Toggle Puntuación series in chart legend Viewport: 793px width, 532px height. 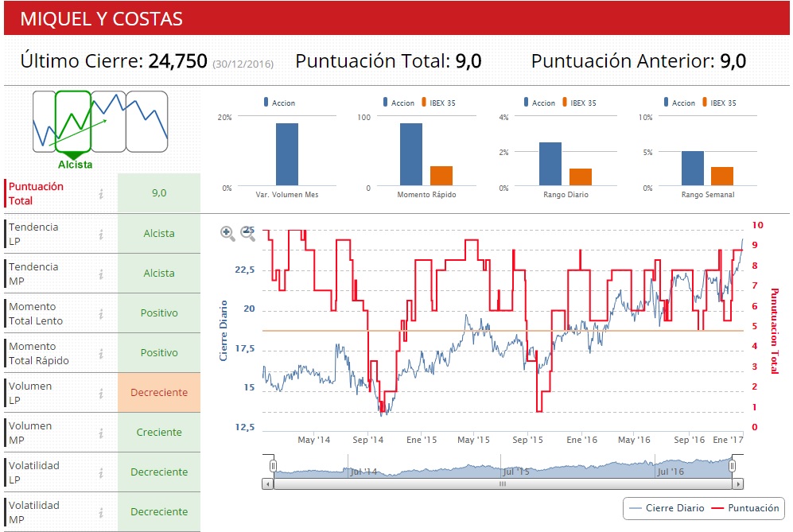pos(745,508)
